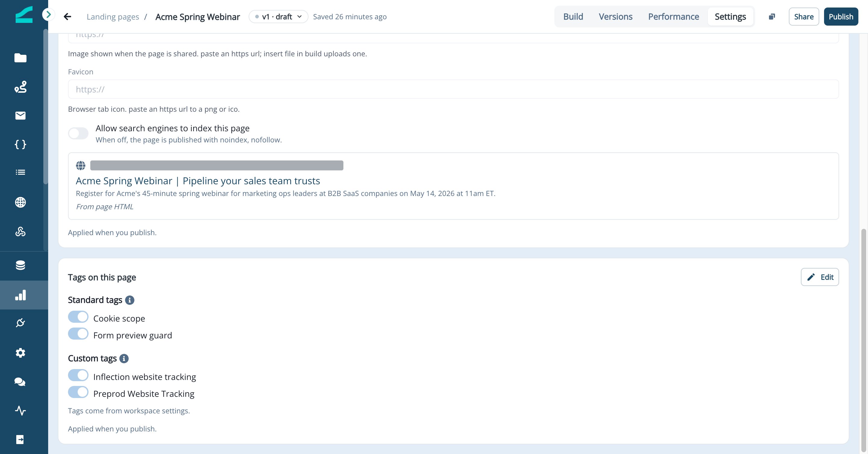Toggle the Preprod Website Tracking switch
Viewport: 868px width, 454px height.
coord(78,392)
